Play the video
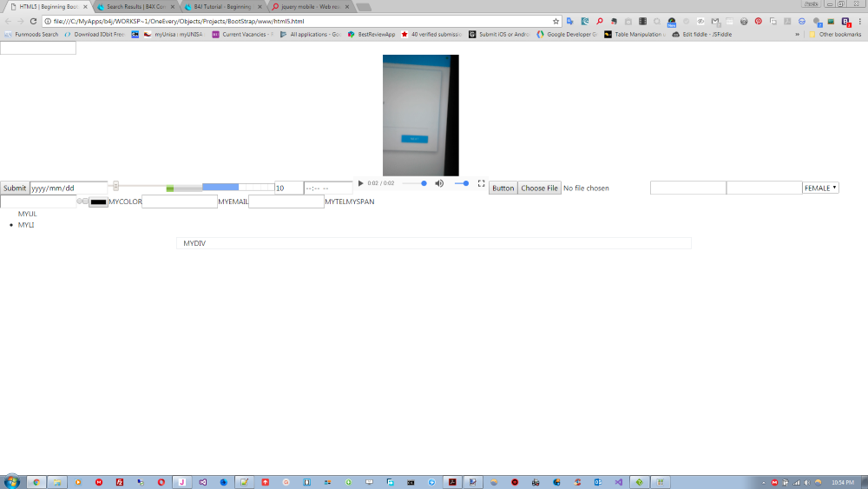Image resolution: width=868 pixels, height=489 pixels. pyautogui.click(x=360, y=183)
